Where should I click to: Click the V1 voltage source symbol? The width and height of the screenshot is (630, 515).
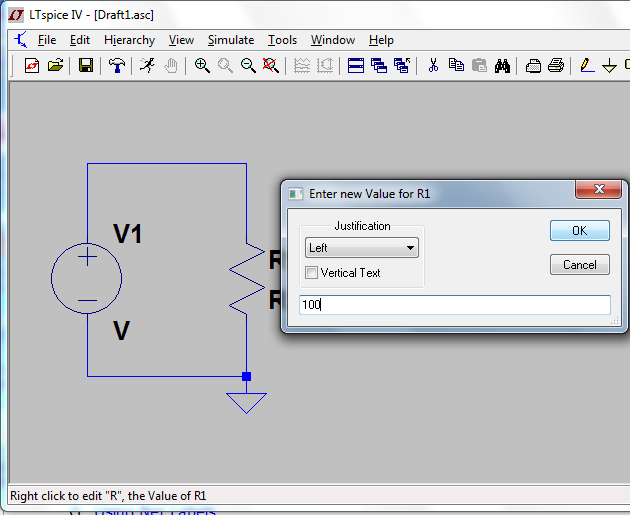pyautogui.click(x=86, y=278)
